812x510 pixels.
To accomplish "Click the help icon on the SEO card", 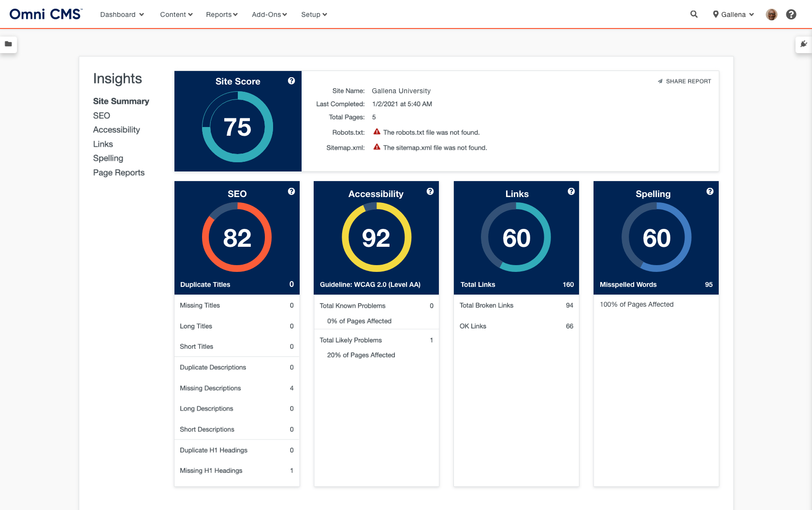I will (x=291, y=192).
